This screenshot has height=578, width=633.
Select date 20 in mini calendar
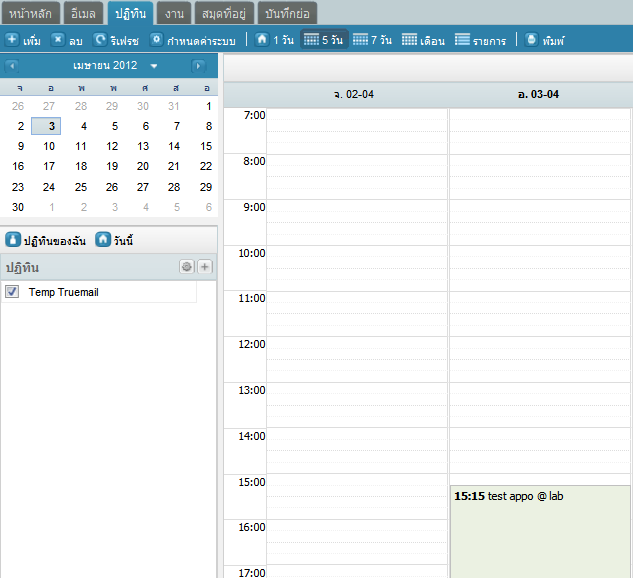[143, 166]
